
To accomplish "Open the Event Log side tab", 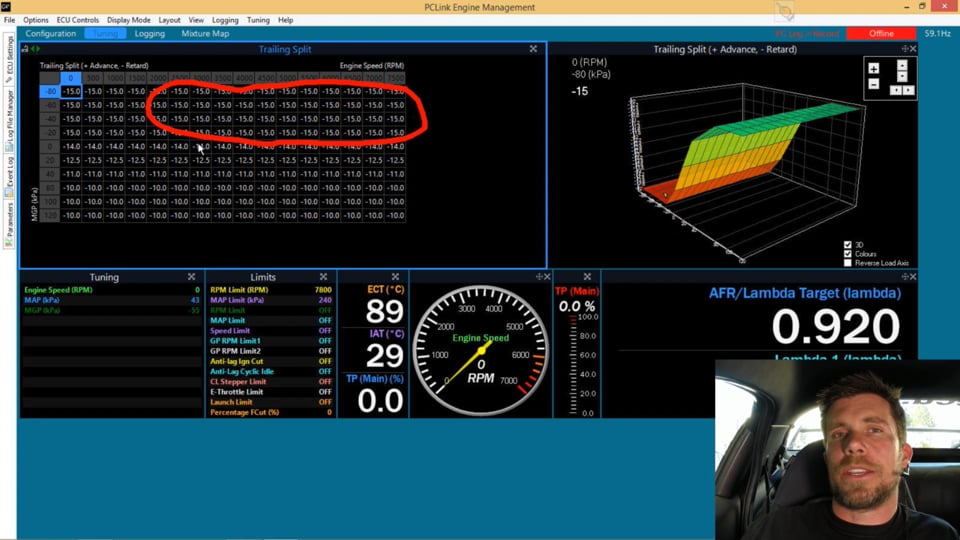I will (9, 176).
